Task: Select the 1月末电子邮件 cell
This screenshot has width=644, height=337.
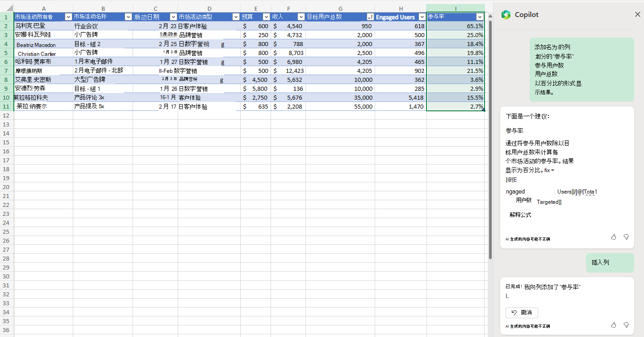Action: (103, 62)
